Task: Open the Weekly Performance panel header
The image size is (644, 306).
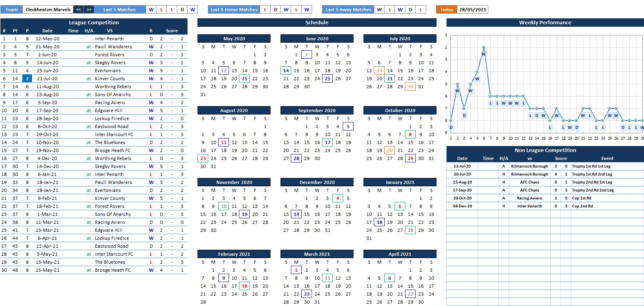Action: (x=545, y=23)
